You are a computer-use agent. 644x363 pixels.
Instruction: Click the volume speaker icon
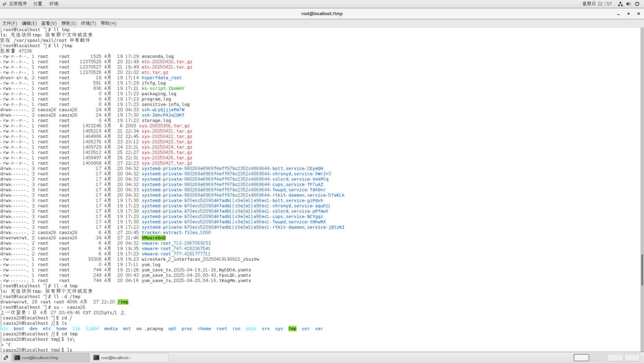(629, 4)
